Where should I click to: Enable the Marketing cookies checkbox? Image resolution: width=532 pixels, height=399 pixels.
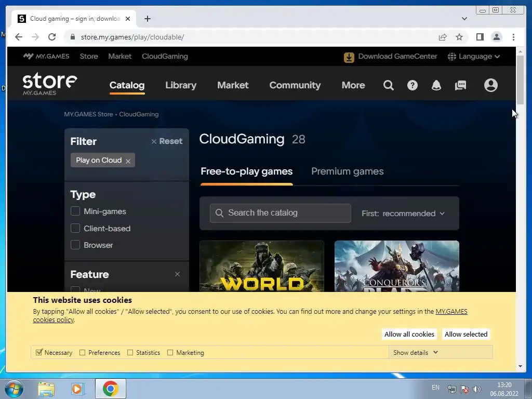[170, 353]
